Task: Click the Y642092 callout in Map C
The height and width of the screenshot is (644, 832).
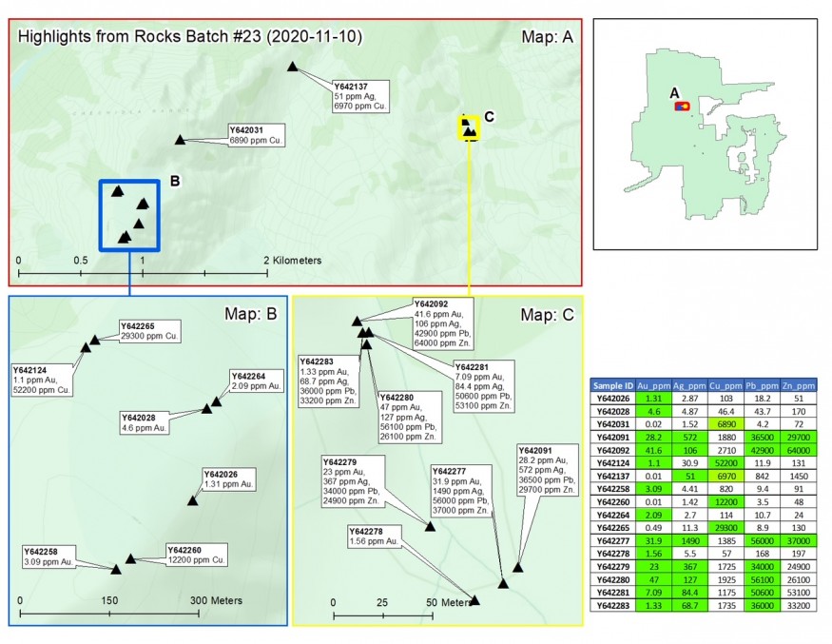Action: [x=442, y=323]
